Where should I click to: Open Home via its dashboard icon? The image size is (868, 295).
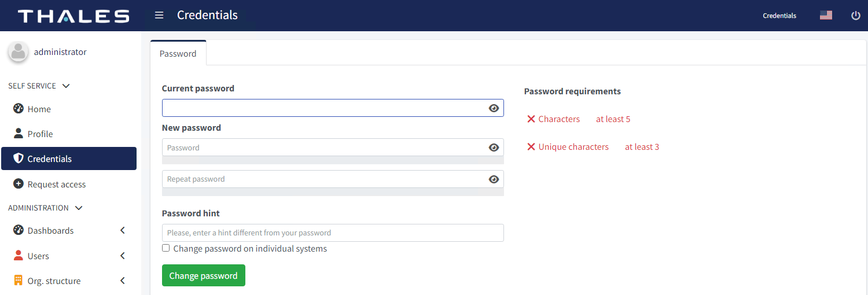pos(19,109)
